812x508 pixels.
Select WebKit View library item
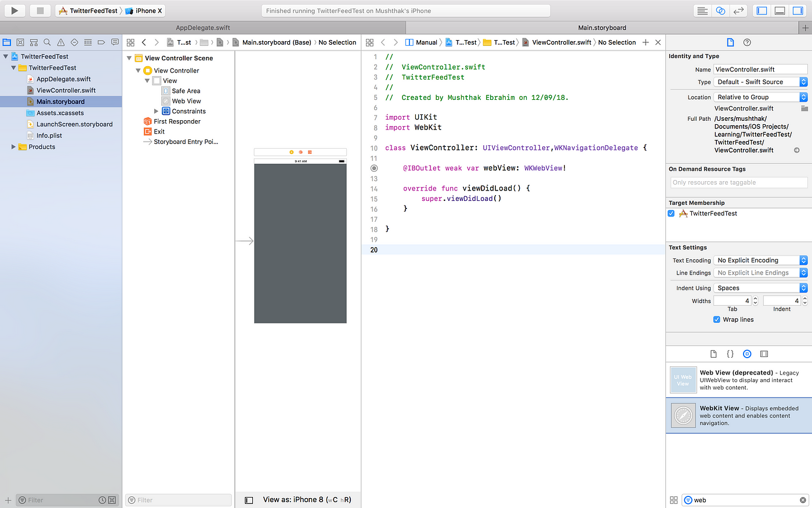coord(739,416)
